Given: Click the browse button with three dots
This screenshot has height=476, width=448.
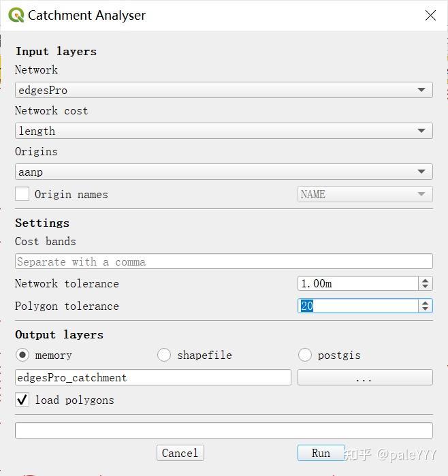Looking at the screenshot, I should point(365,377).
